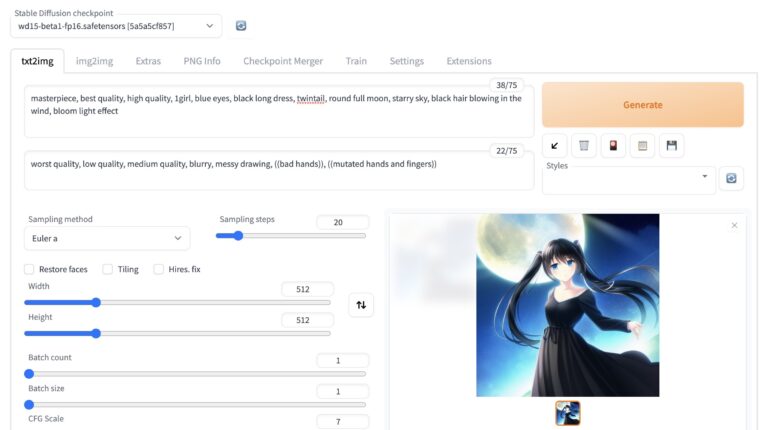768x430 pixels.
Task: Save the current prompt as a style using the floppy disk icon
Action: tap(672, 146)
